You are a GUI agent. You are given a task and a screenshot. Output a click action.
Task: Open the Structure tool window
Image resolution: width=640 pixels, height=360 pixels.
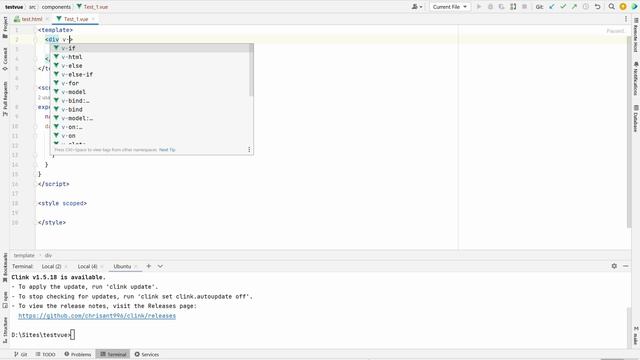coord(5,330)
